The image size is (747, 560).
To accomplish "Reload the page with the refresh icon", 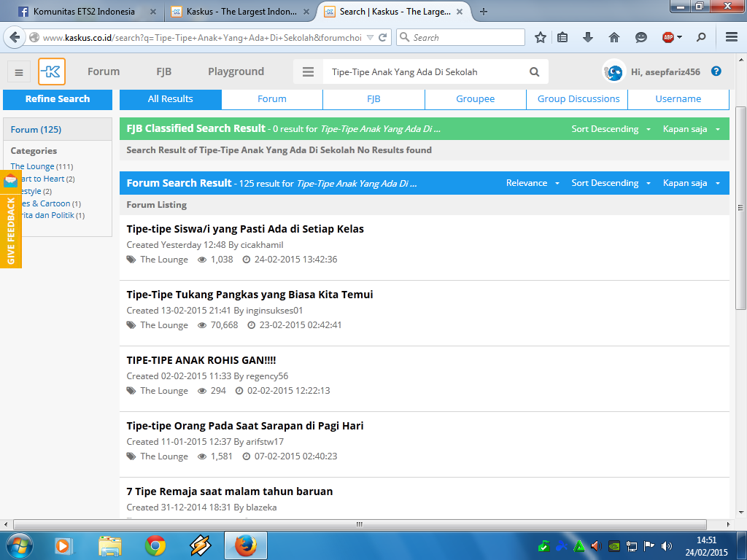I will tap(382, 38).
